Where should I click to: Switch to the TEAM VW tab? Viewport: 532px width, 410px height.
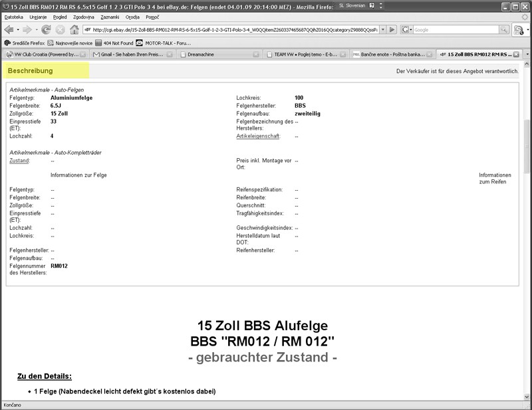[x=306, y=54]
